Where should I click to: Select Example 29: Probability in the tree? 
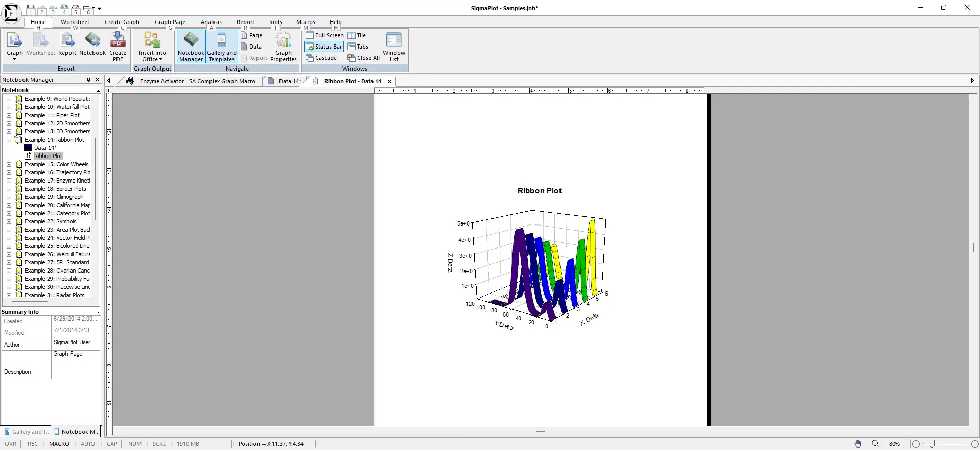tap(57, 279)
